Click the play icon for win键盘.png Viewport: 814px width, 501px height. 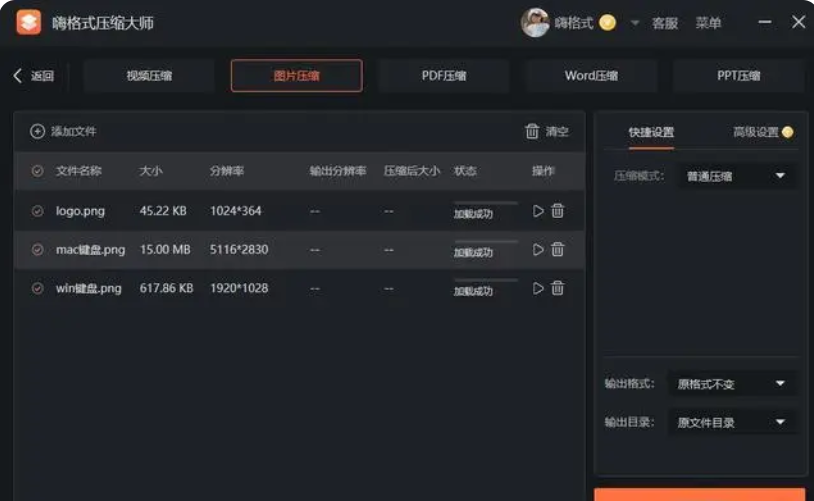tap(538, 288)
